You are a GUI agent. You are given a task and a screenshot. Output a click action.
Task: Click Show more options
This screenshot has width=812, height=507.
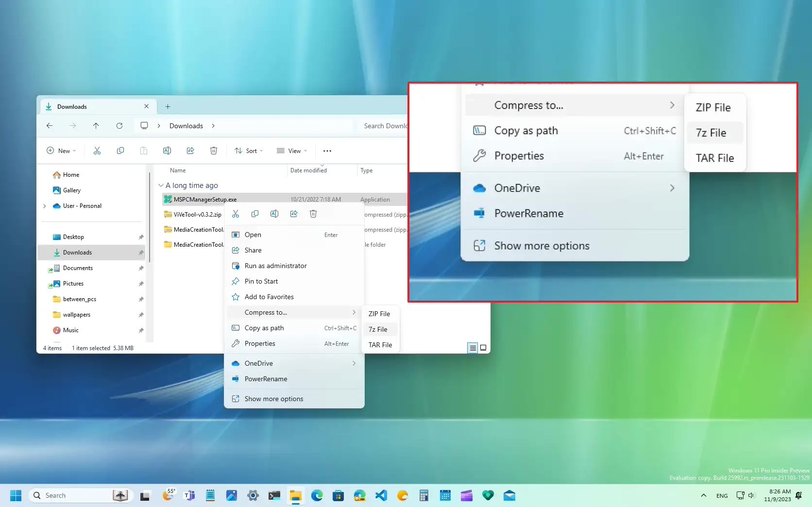point(273,399)
